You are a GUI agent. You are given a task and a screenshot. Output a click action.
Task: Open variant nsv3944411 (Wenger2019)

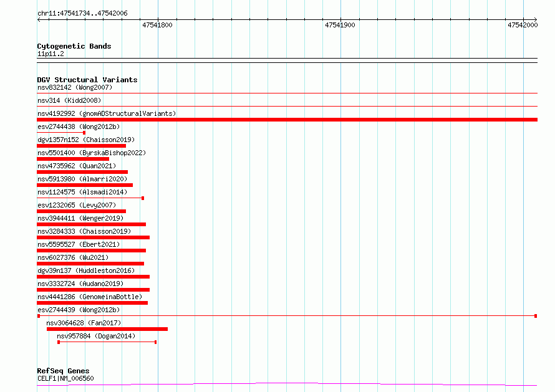pos(80,218)
